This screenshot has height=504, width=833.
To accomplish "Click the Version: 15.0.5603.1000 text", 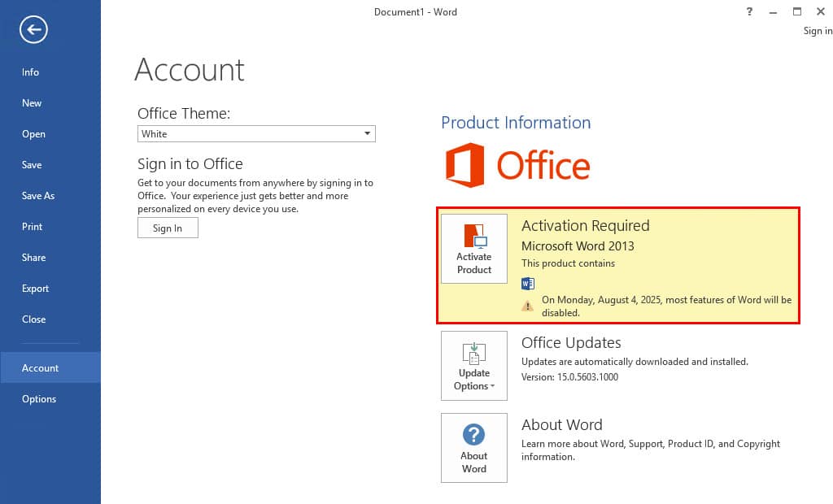I will coord(569,377).
